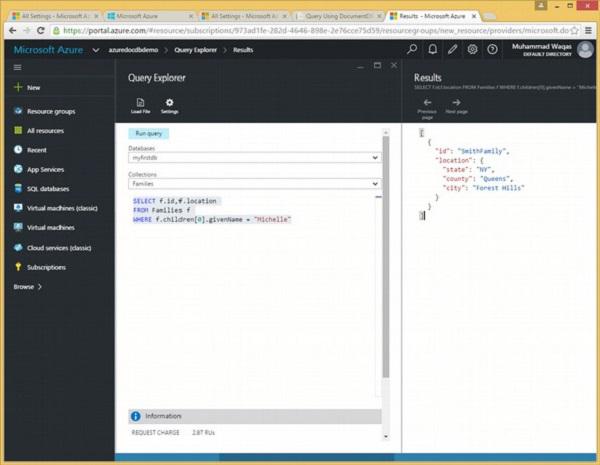The height and width of the screenshot is (465, 600).
Task: Go to Next page of results
Action: pyautogui.click(x=456, y=104)
